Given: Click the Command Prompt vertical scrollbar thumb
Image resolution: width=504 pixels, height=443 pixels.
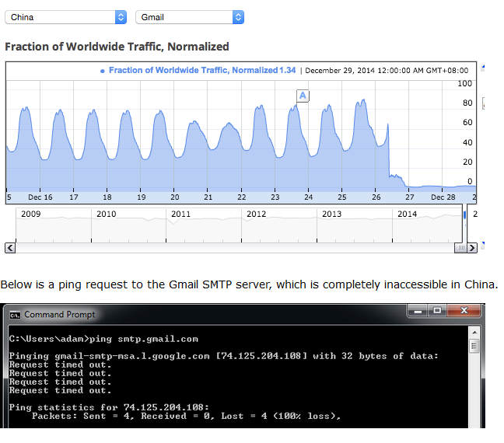Looking at the screenshot, I should click(x=474, y=346).
